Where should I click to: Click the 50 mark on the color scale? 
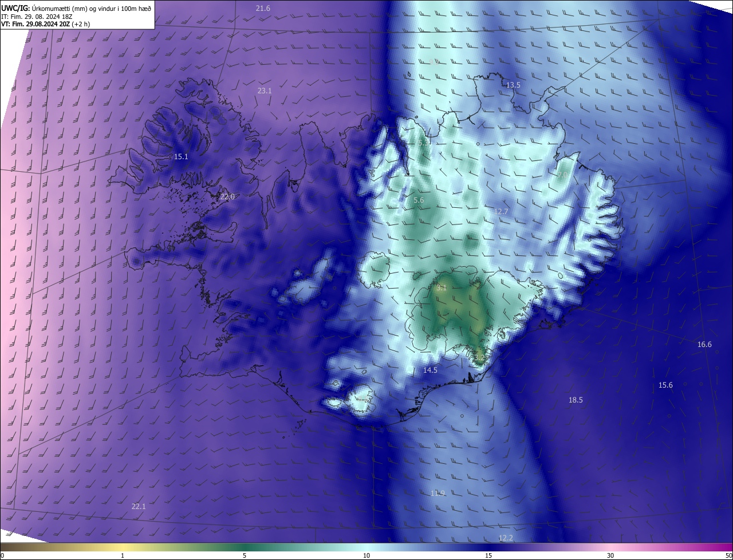click(728, 555)
